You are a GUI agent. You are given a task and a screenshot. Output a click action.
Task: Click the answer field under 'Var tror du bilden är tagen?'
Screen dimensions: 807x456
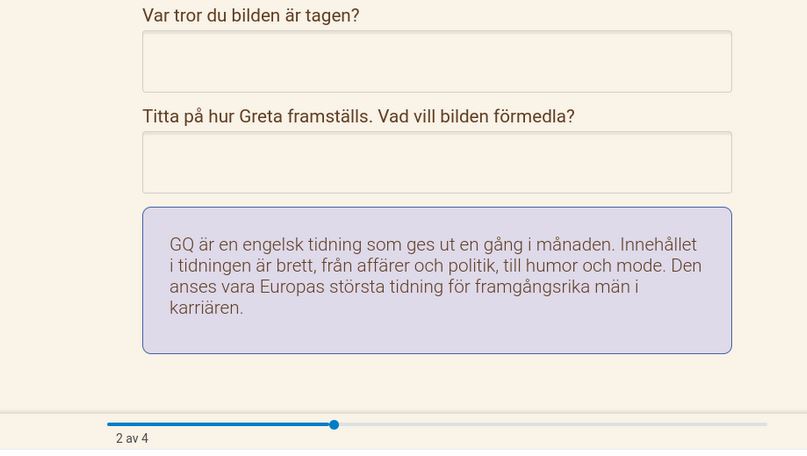tap(436, 61)
